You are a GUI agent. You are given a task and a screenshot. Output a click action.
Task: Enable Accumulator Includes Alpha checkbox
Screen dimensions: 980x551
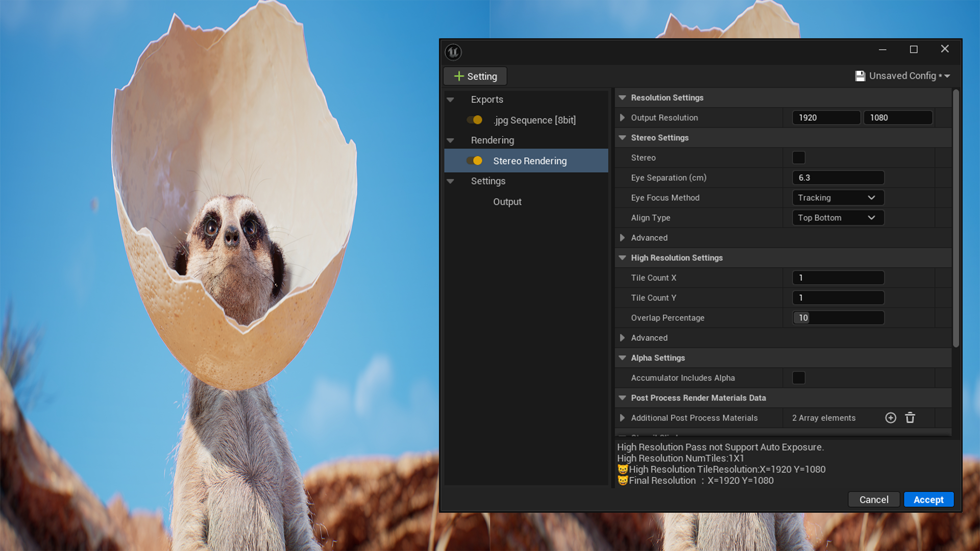click(799, 378)
